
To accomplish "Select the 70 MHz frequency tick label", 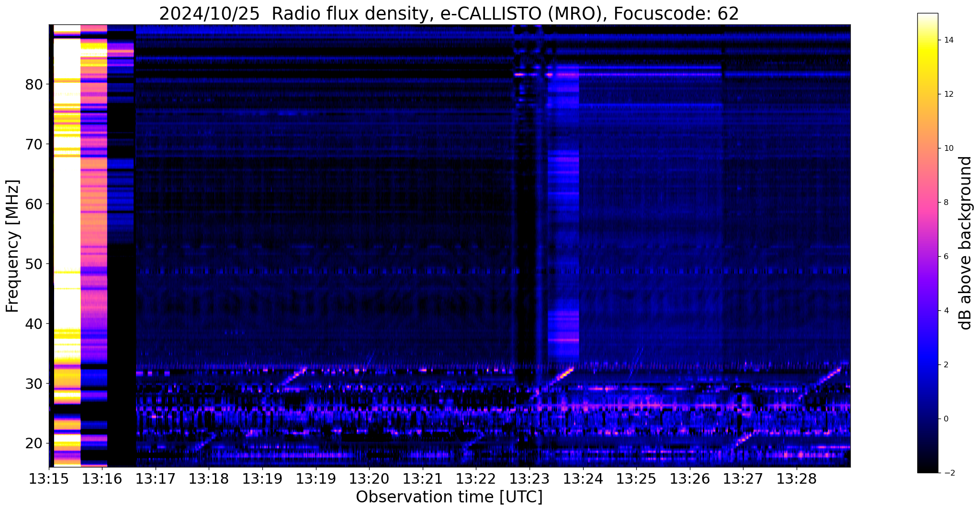I will point(34,145).
